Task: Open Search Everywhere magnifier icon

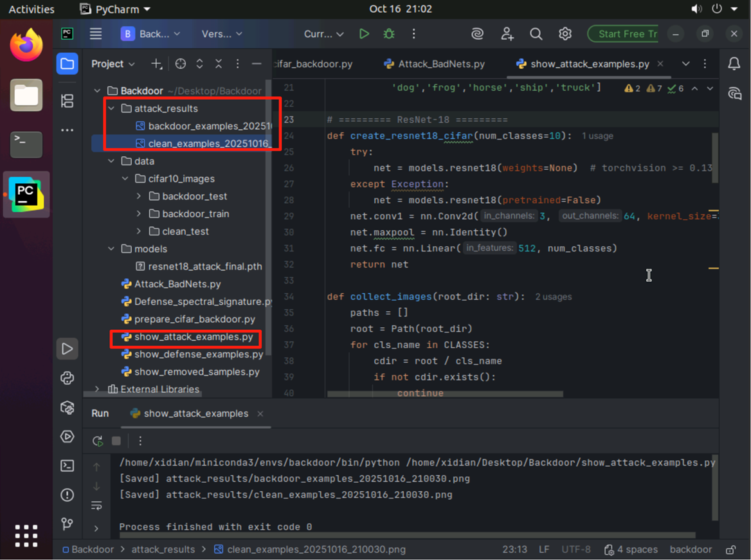Action: pyautogui.click(x=536, y=34)
